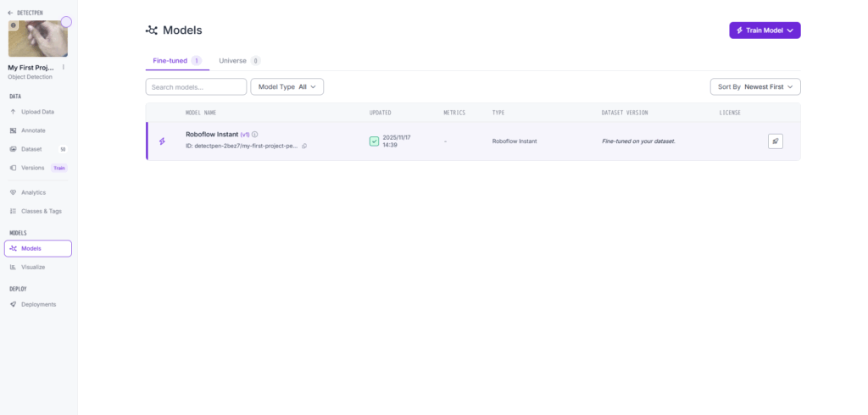Click deploy rocket button in model row
Image resolution: width=868 pixels, height=415 pixels.
click(x=775, y=141)
